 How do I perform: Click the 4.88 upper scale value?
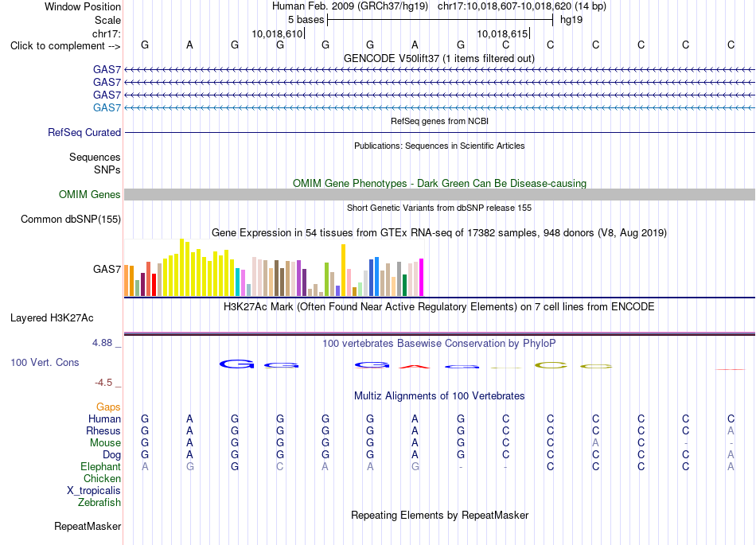[x=102, y=343]
